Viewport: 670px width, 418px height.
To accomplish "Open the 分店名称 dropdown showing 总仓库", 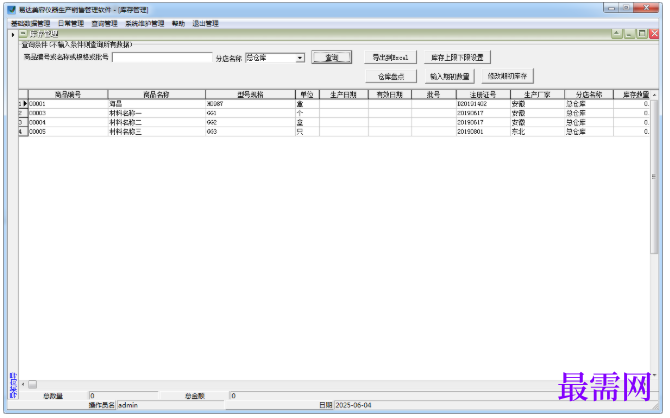I will pos(300,58).
